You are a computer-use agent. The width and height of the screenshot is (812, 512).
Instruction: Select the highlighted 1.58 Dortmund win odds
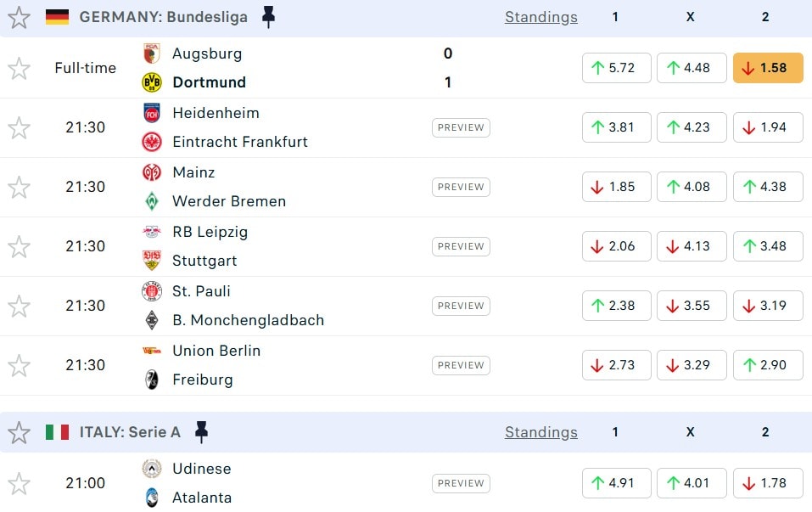click(x=767, y=68)
